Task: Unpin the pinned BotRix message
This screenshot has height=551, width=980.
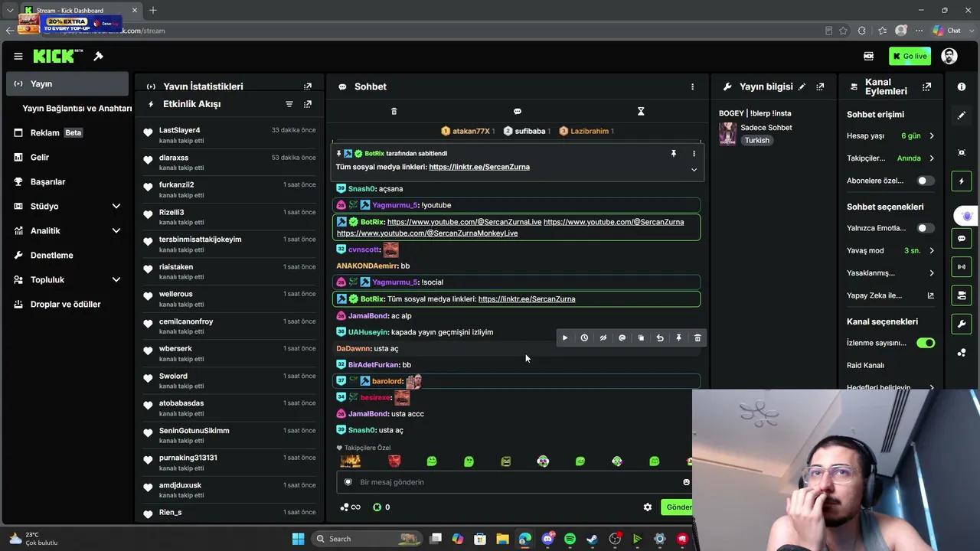Action: [674, 154]
